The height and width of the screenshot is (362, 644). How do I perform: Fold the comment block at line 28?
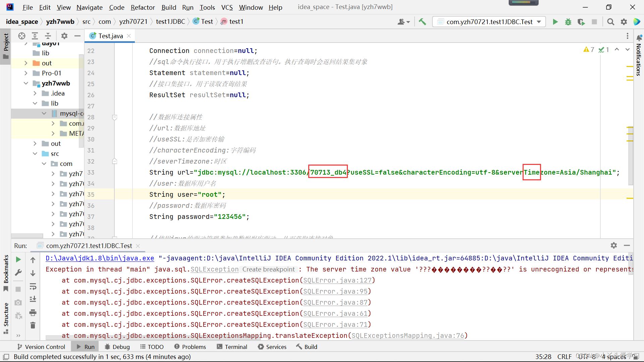click(114, 117)
